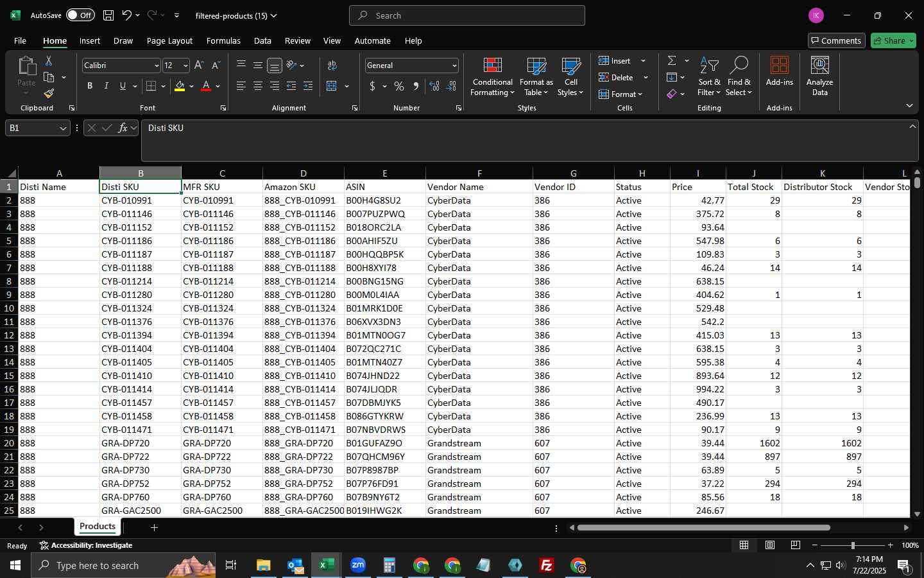Click the Comments button
This screenshot has height=578, width=924.
click(836, 40)
